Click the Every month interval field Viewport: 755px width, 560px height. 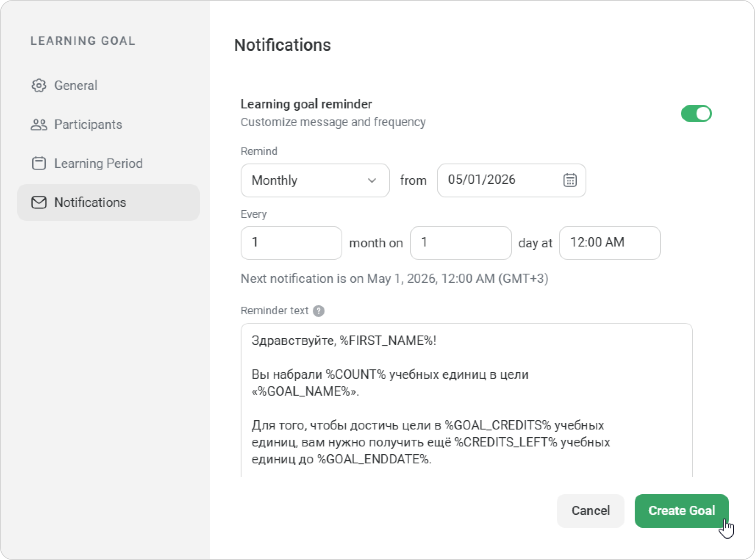point(291,243)
